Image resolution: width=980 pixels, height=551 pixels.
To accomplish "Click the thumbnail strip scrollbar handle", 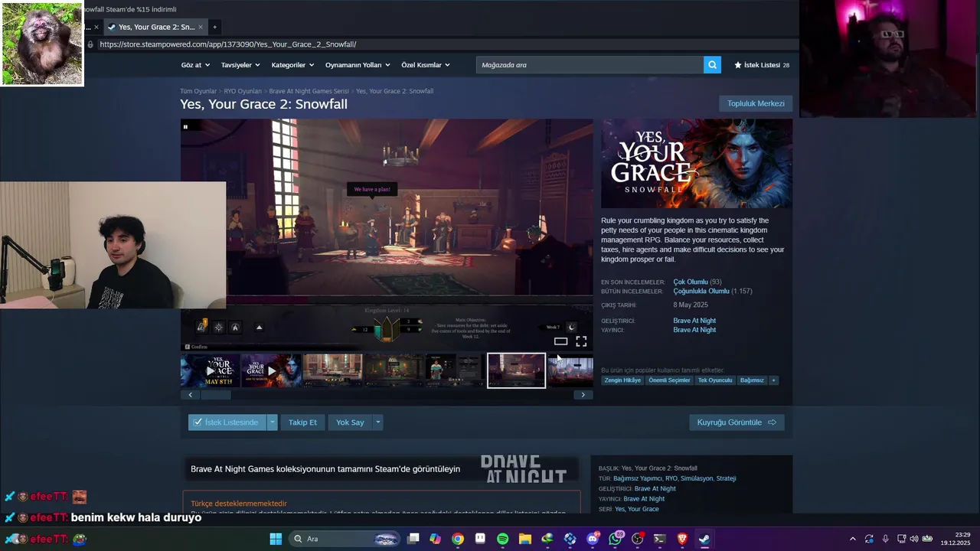I will point(216,395).
